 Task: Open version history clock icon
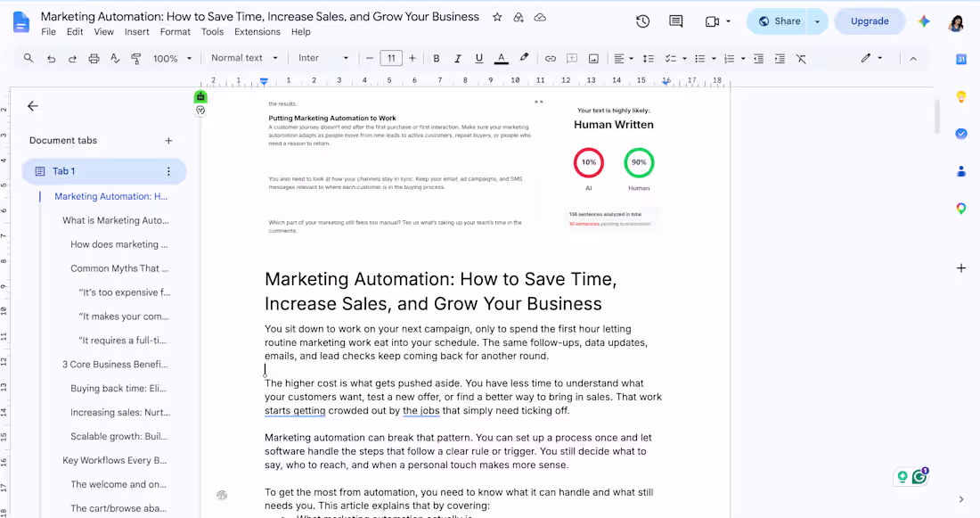tap(642, 21)
